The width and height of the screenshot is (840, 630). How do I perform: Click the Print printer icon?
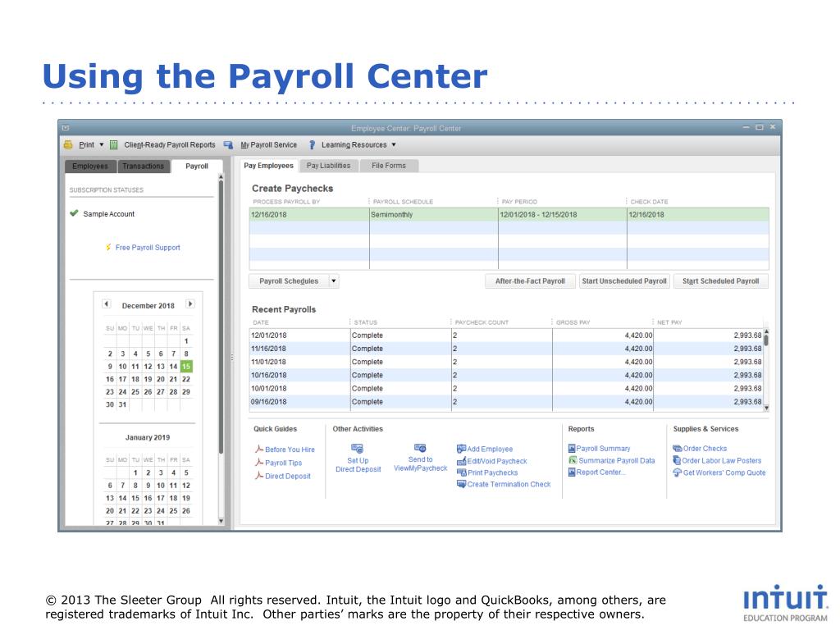(x=68, y=144)
